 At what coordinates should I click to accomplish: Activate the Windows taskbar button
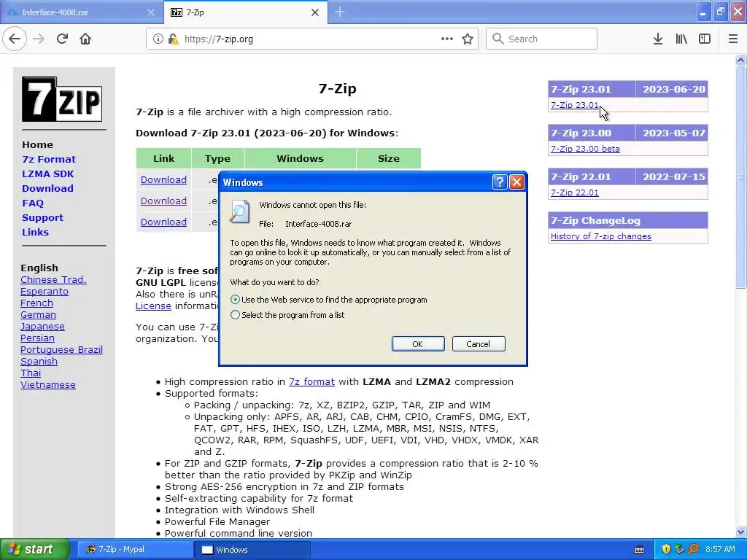coord(252,550)
